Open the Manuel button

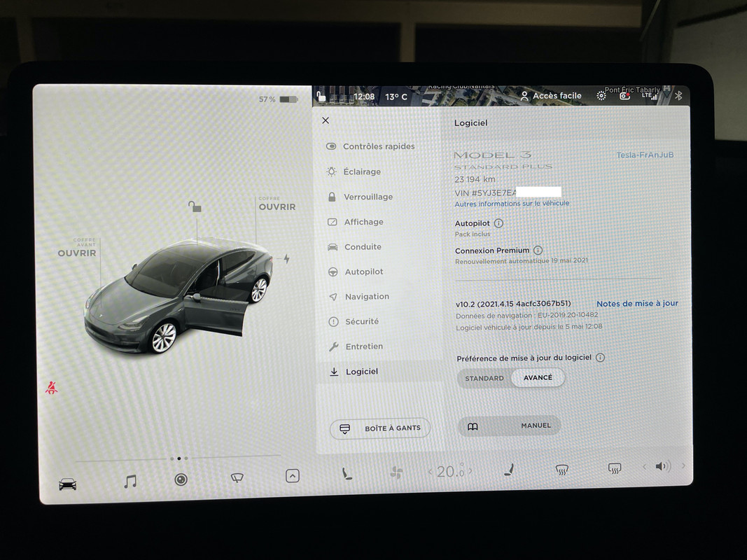[509, 426]
